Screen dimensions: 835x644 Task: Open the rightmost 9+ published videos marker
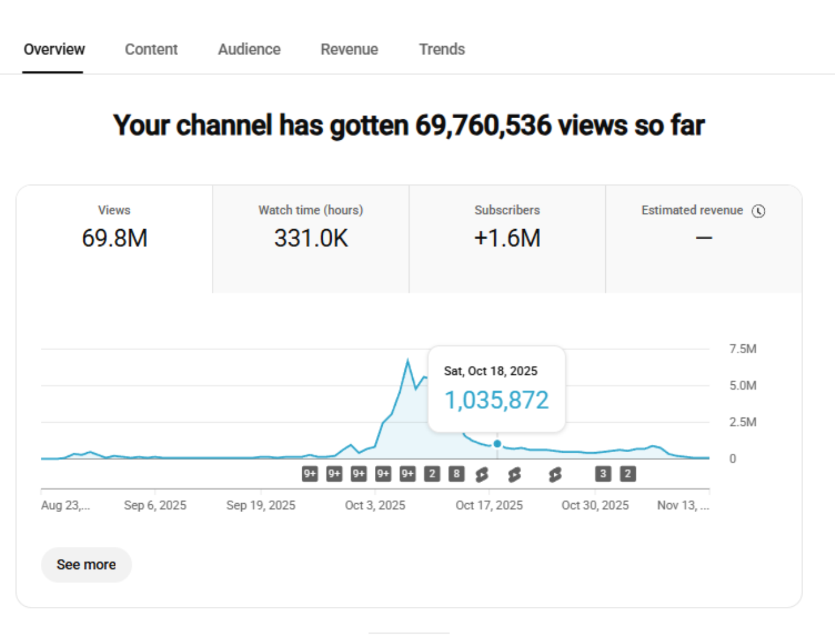[x=407, y=474]
